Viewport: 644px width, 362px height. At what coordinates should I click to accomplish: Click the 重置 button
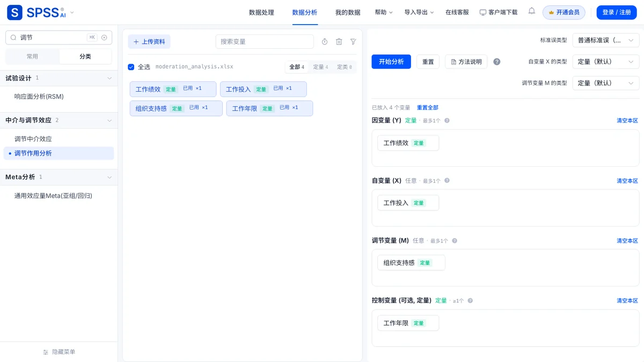click(428, 62)
